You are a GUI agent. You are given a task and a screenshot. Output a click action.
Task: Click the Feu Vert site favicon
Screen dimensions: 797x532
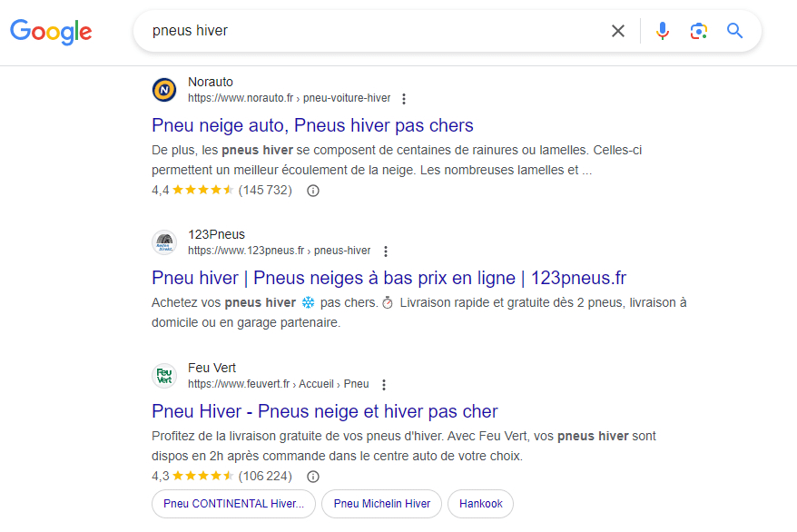tap(164, 376)
